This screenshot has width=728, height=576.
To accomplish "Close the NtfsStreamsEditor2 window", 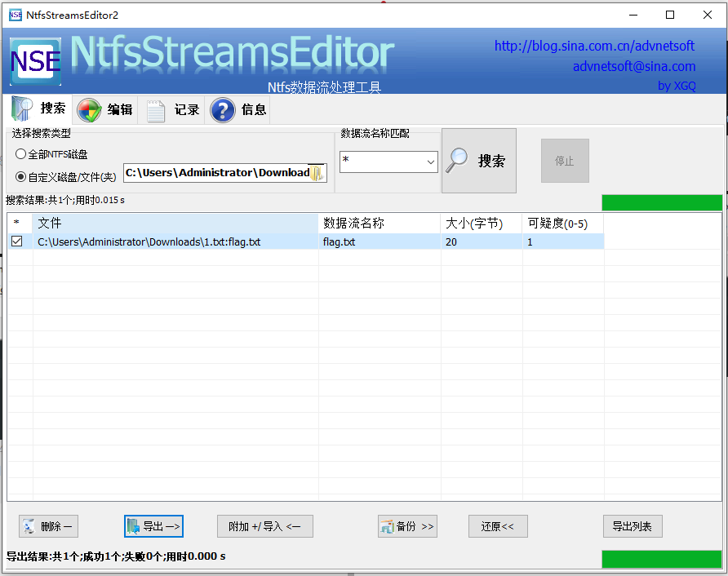I will pos(707,15).
